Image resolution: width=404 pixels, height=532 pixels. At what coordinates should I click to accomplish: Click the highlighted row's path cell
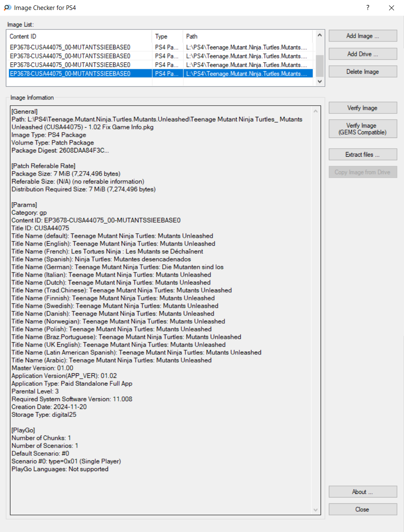(x=248, y=73)
